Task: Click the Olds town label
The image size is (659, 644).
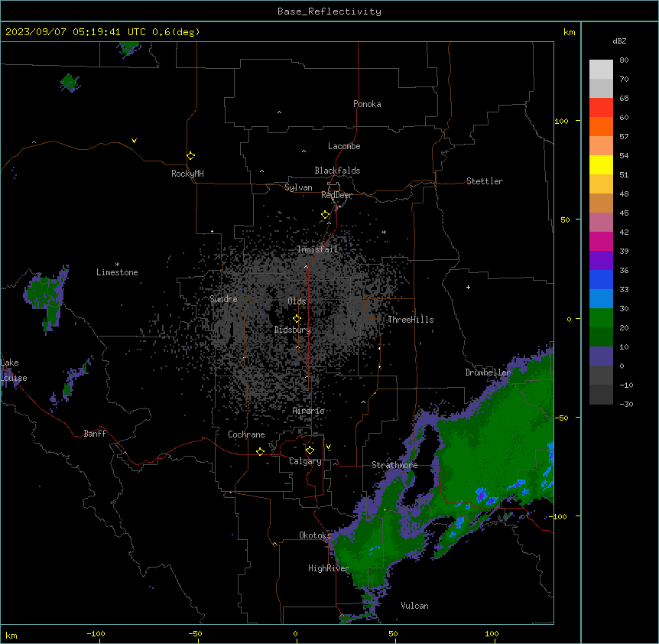Action: (x=297, y=301)
